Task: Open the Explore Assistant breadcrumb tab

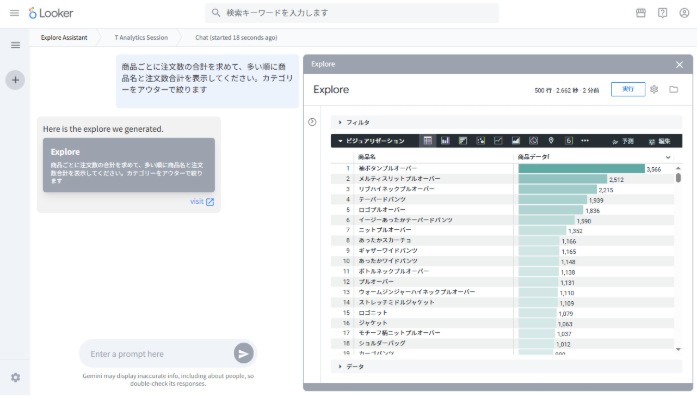Action: [x=64, y=38]
